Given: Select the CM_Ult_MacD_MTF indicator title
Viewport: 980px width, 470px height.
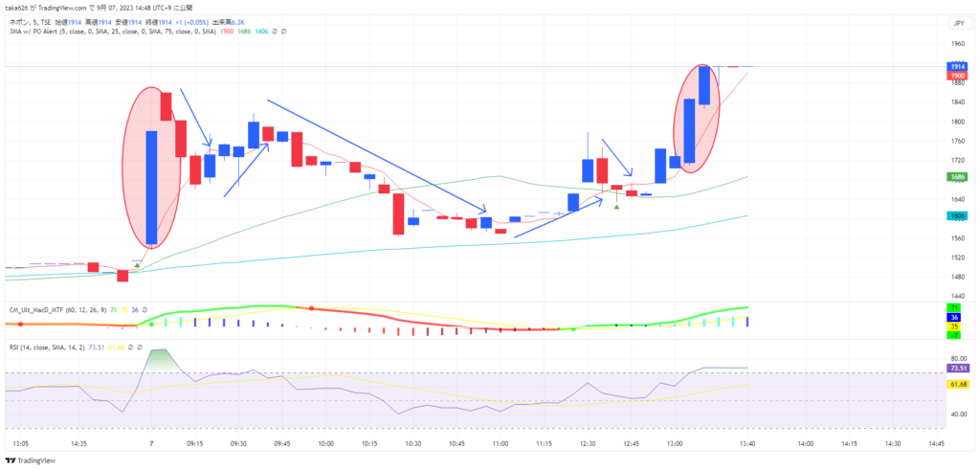Looking at the screenshot, I should coord(43,309).
